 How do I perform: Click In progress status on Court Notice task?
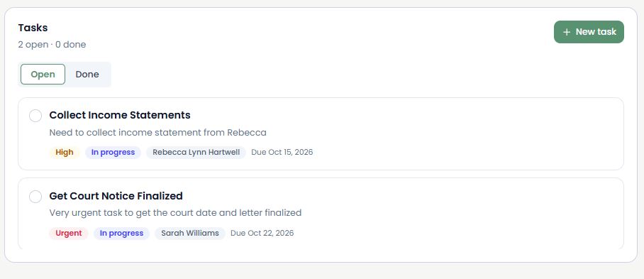click(121, 234)
